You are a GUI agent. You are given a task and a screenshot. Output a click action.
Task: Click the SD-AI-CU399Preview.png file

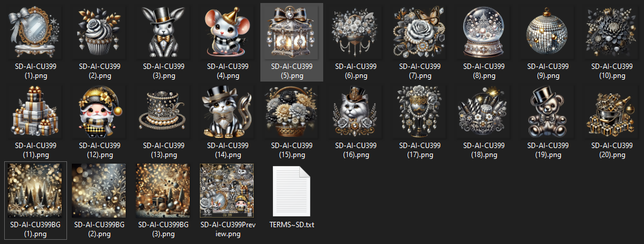click(227, 191)
